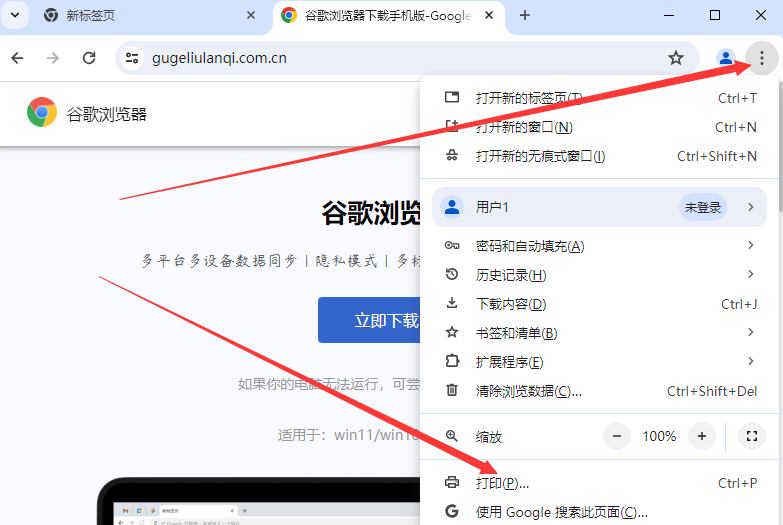Image resolution: width=783 pixels, height=525 pixels.
Task: Decrease zoom with the minus button
Action: coord(617,436)
